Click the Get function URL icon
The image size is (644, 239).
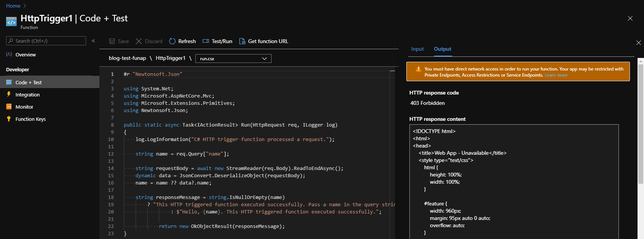click(242, 41)
